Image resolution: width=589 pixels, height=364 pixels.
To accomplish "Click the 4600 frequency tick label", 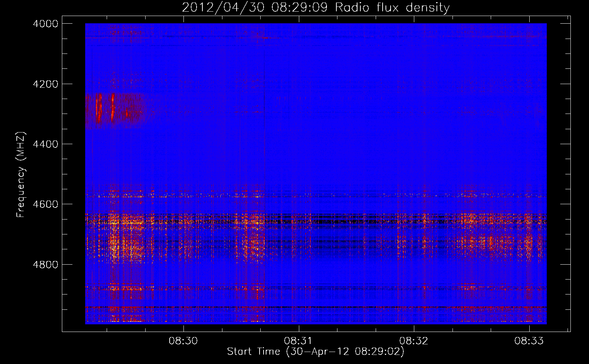I will [46, 204].
